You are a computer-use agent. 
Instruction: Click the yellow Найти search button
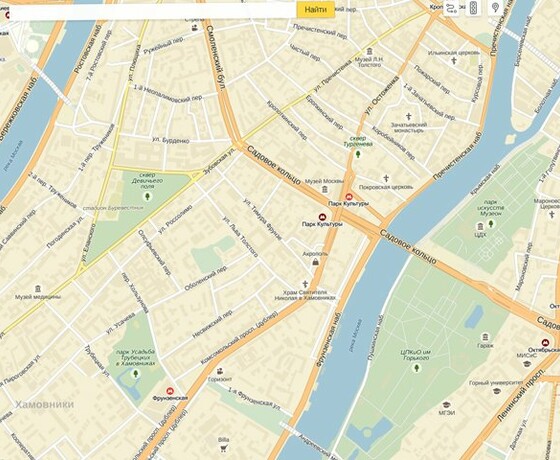(315, 10)
